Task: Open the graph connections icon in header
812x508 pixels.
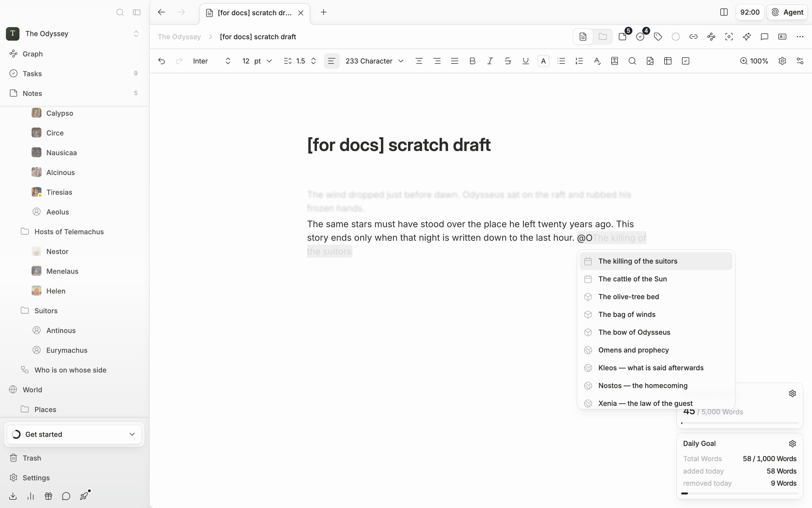Action: (711, 37)
